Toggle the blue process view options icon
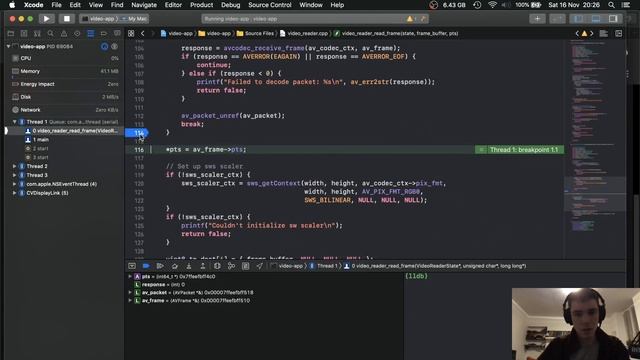The height and width of the screenshot is (360, 640). click(x=104, y=47)
